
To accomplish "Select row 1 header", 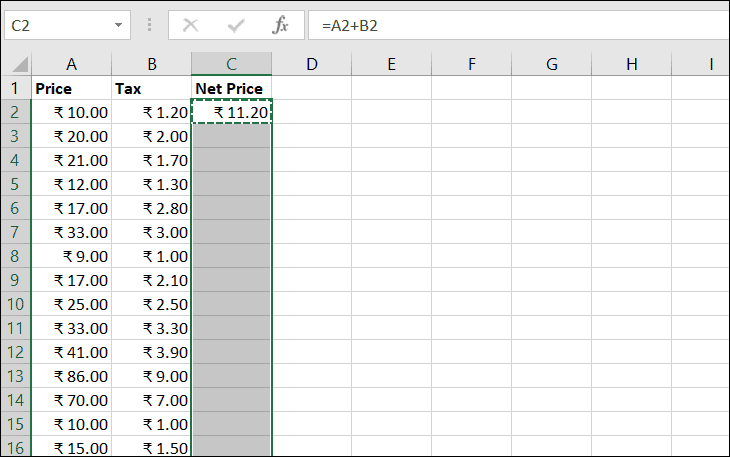I will click(16, 88).
